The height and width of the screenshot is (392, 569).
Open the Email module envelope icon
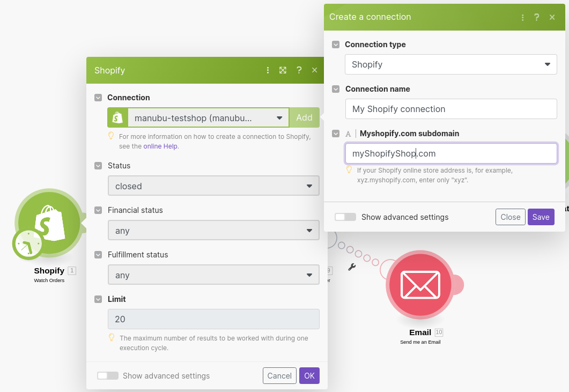pos(420,285)
